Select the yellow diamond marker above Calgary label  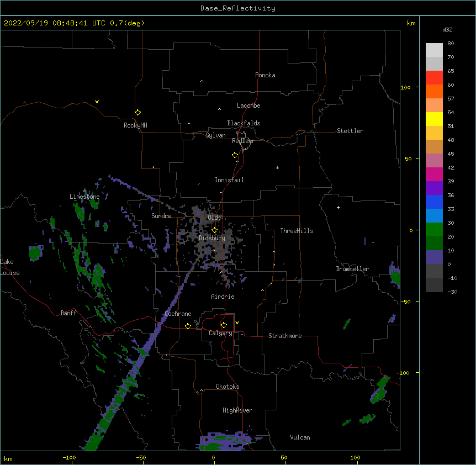pyautogui.click(x=224, y=325)
